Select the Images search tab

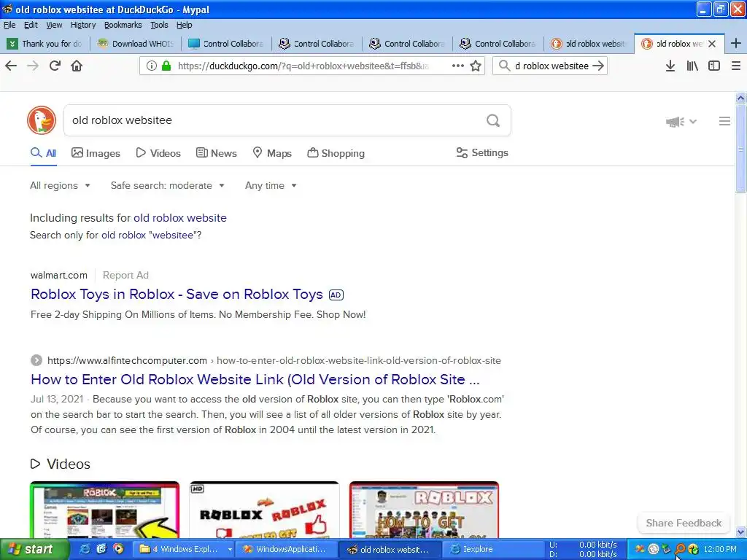[96, 153]
